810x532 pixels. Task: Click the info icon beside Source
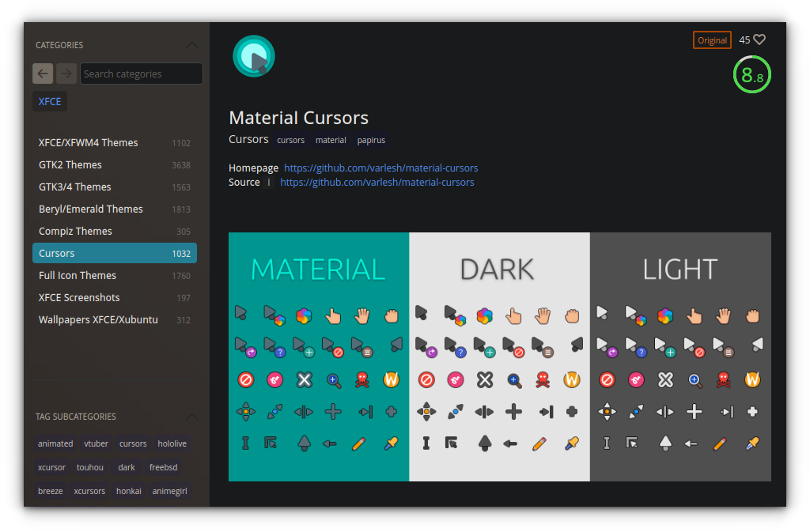[x=268, y=182]
